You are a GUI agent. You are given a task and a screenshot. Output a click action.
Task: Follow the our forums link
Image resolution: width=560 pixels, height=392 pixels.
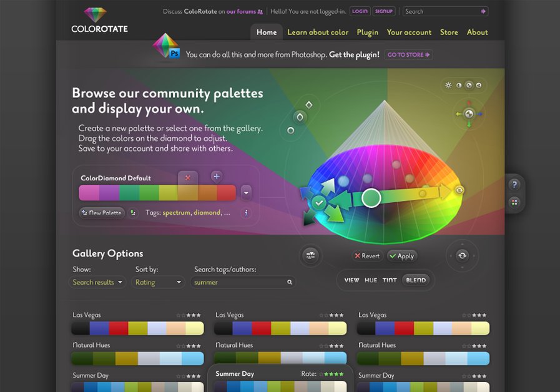(x=241, y=11)
